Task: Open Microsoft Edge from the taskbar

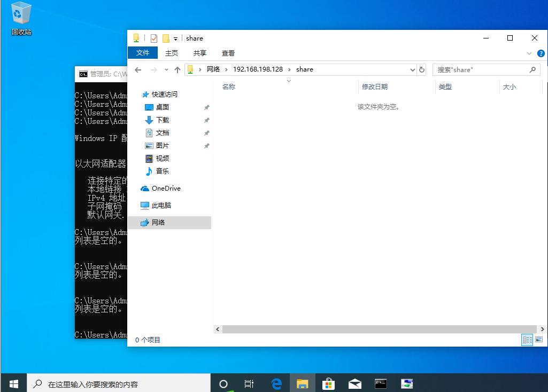Action: pos(275,383)
